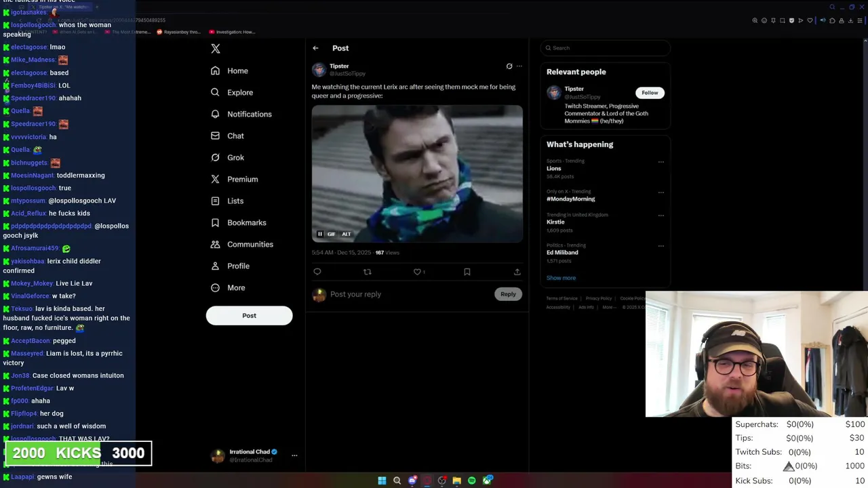The width and height of the screenshot is (868, 488).
Task: Open the 'Investigation: How...' bookmark
Action: (232, 32)
